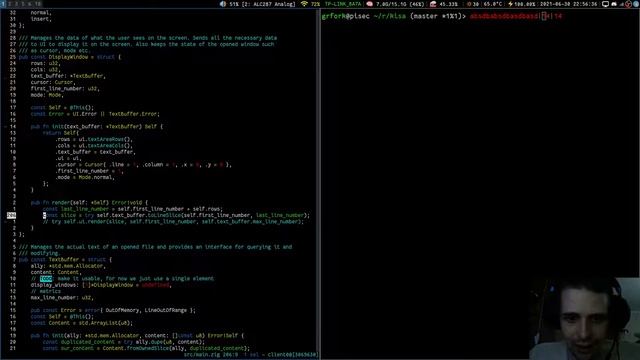Click the 'const last_line_number' line

click(x=133, y=209)
